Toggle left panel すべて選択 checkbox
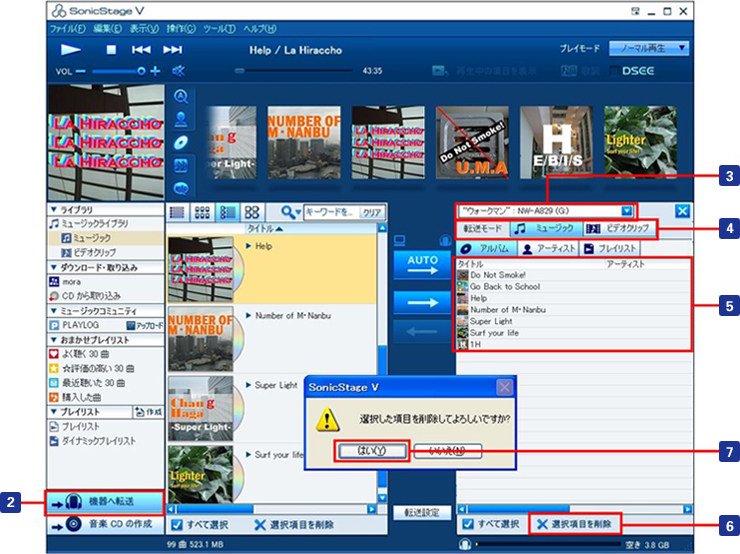The height and width of the screenshot is (554, 740). (x=175, y=524)
